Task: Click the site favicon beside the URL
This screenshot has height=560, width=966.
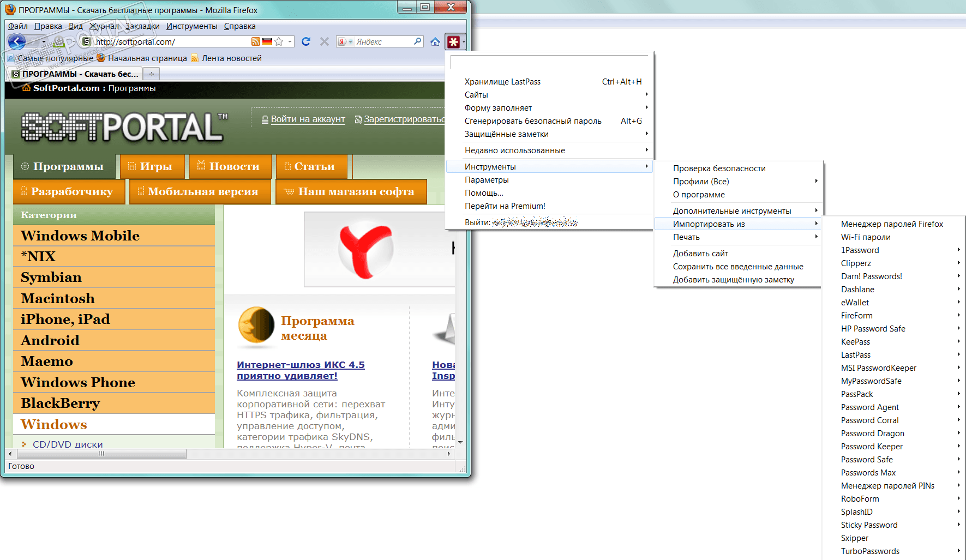Action: click(86, 41)
